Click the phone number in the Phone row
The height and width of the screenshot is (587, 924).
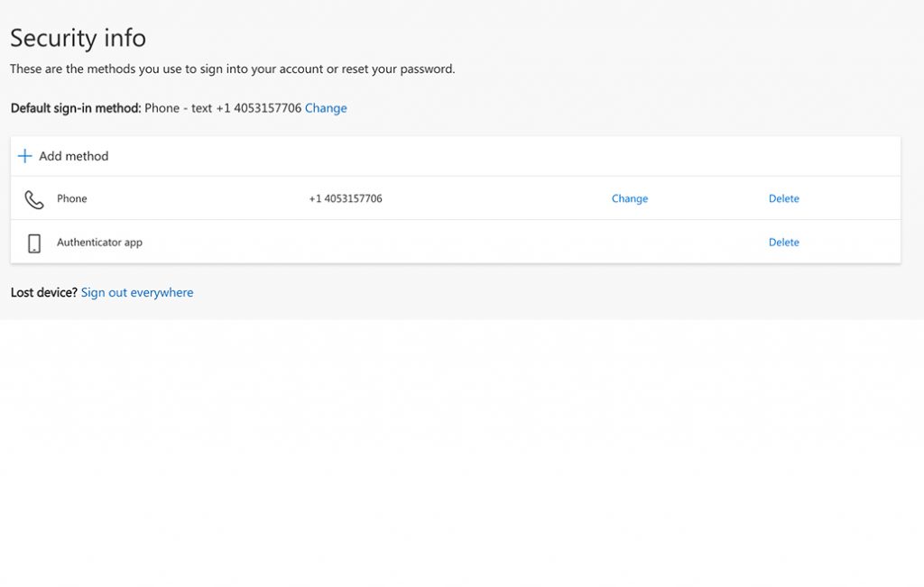tap(346, 198)
